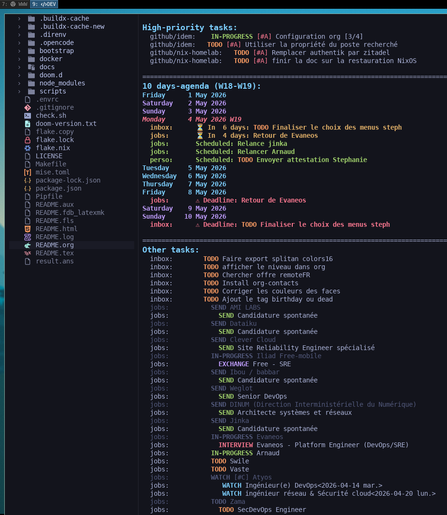Click the TOML icon beside mise.toml
The height and width of the screenshot is (515, 447).
tap(28, 172)
